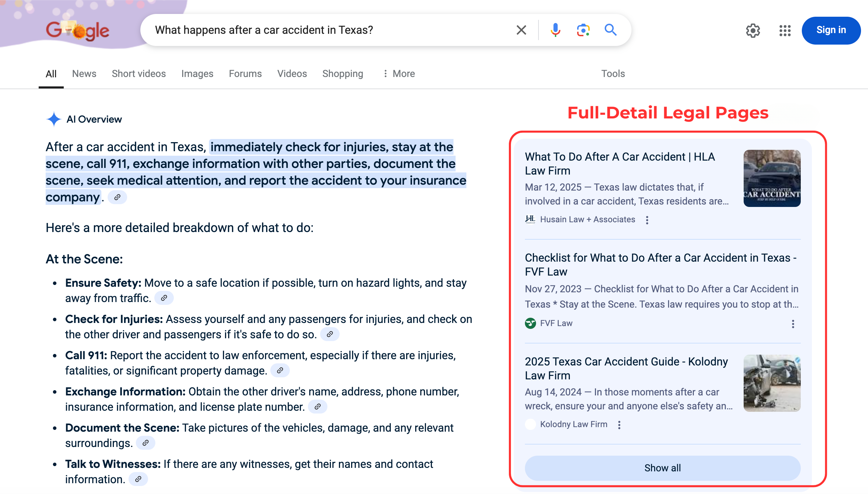Viewport: 868px width, 494px height.
Task: Select the All tab
Action: pyautogui.click(x=51, y=74)
